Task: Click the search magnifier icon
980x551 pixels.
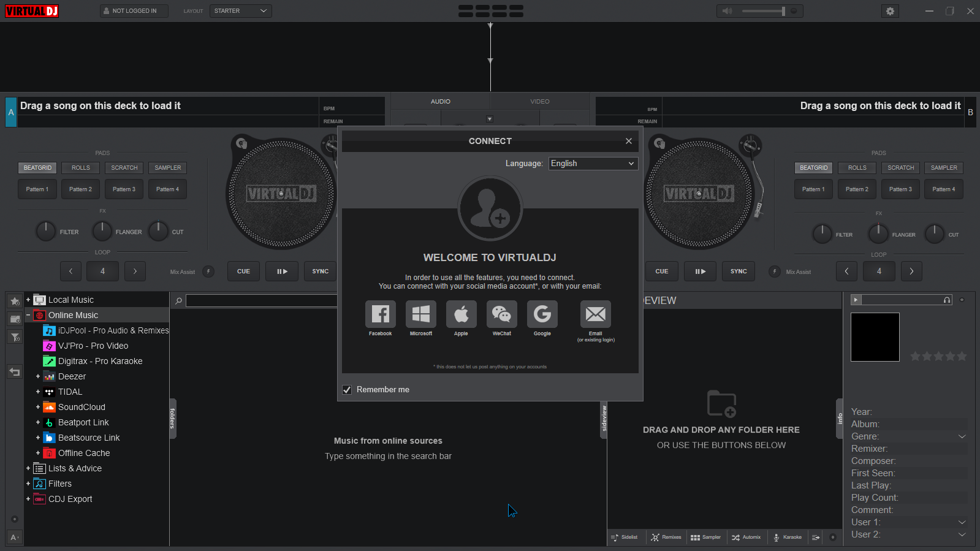Action: [178, 301]
